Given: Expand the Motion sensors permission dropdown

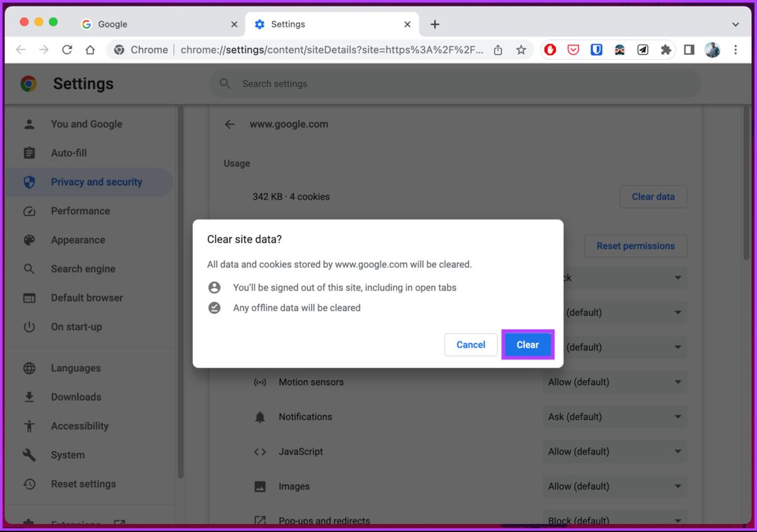Looking at the screenshot, I should (615, 382).
